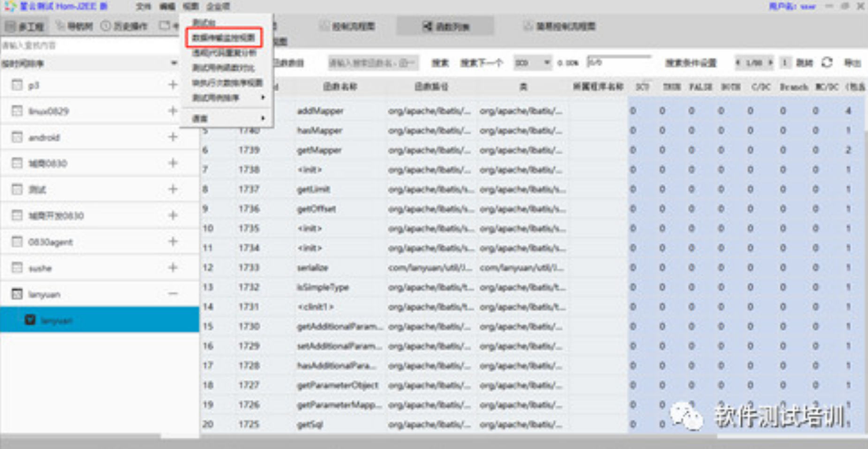Select the hasMapper function cell
Screen dimensions: 868x449
[319, 130]
